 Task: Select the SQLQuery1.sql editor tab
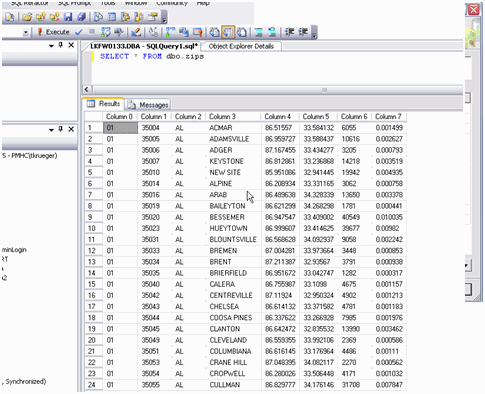tap(144, 46)
